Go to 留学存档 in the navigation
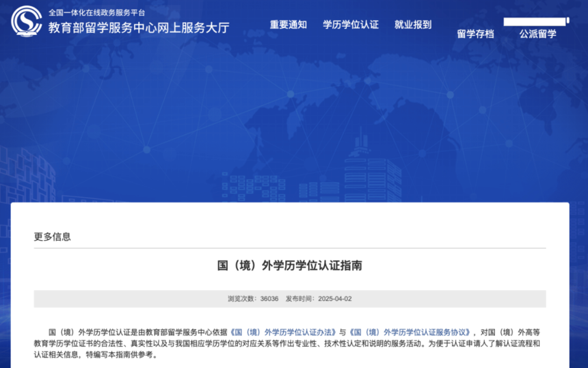This screenshot has width=588, height=368. click(x=475, y=34)
